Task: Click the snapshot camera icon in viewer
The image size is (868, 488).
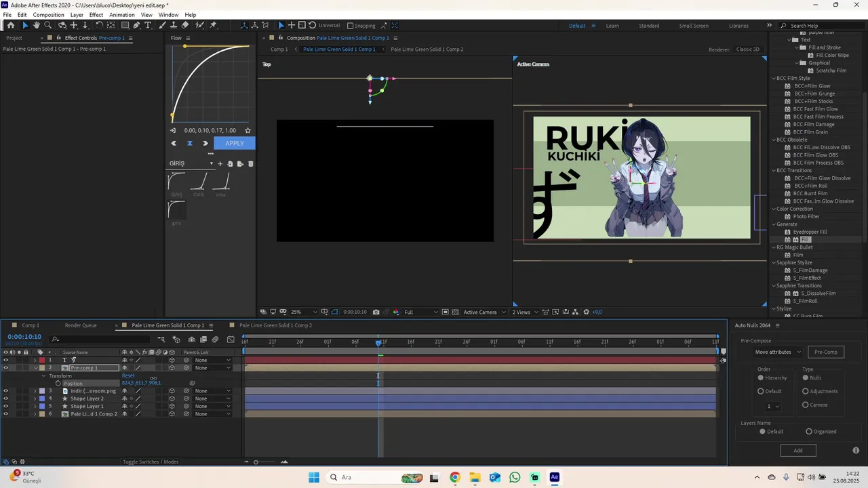Action: 376,312
